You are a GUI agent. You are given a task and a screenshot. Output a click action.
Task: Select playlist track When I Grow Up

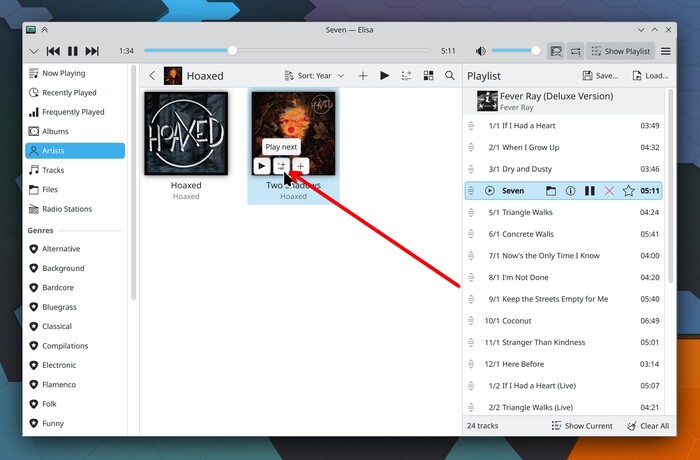click(563, 147)
